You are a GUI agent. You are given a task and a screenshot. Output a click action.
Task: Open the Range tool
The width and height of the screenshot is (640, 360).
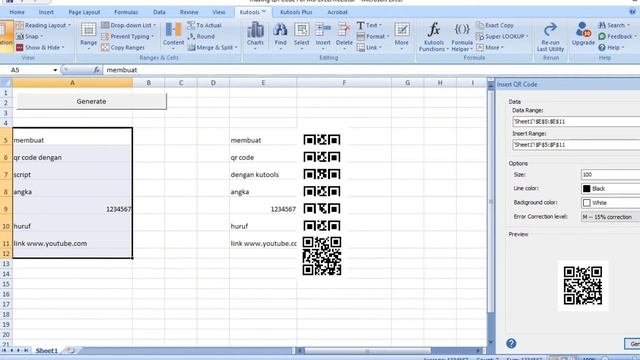point(89,36)
